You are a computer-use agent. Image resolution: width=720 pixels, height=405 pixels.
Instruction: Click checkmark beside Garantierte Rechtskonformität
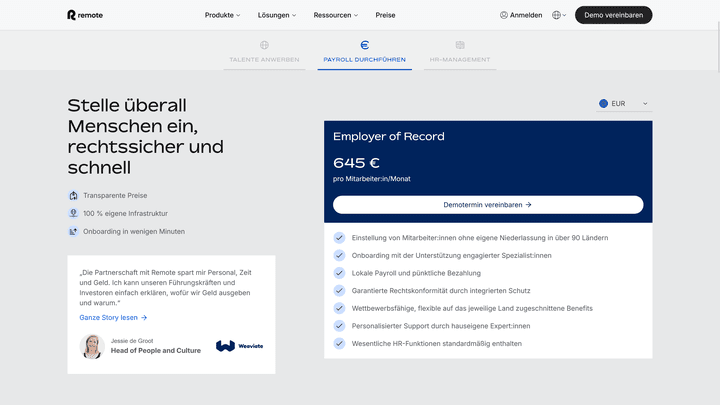click(x=339, y=291)
